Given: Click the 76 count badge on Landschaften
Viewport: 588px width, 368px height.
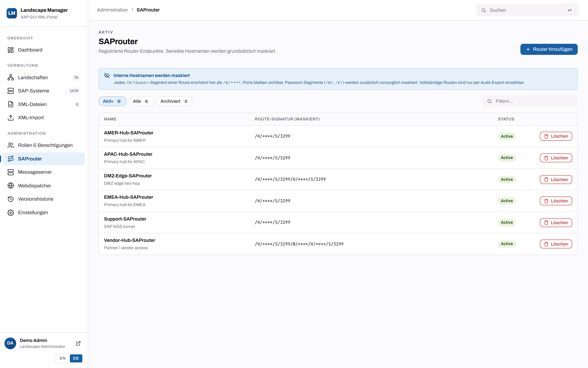Looking at the screenshot, I should point(76,77).
